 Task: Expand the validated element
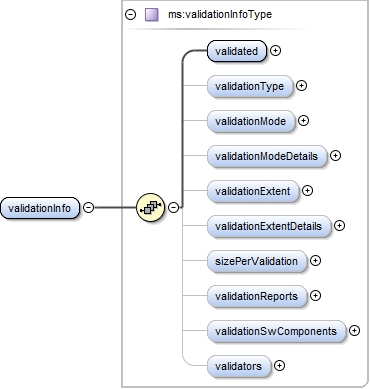(275, 51)
